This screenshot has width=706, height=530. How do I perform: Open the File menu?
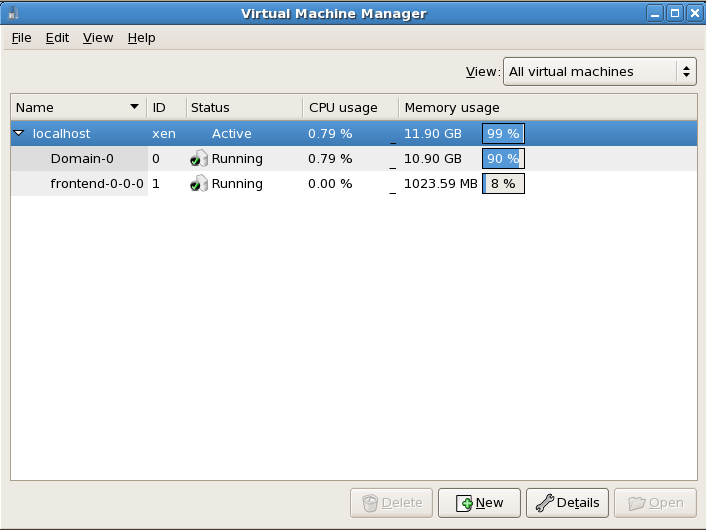22,38
